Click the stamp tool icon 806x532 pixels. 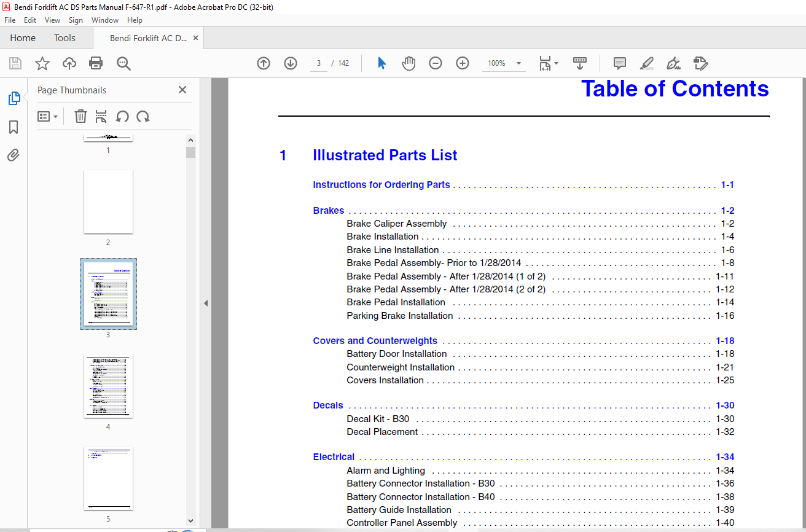point(700,63)
